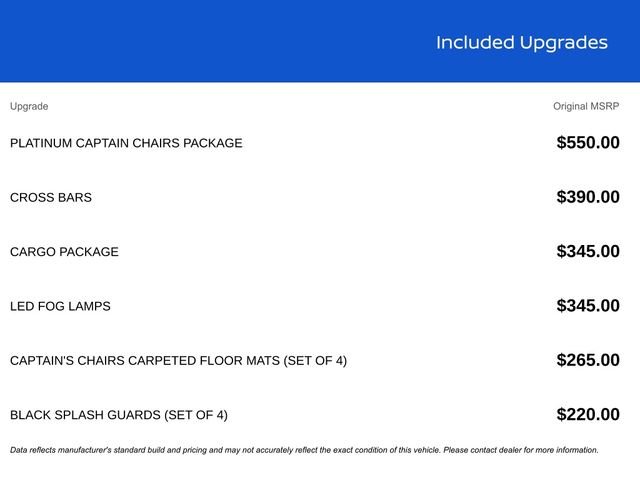Click the Black Splash Guards label
The width and height of the screenshot is (640, 480).
(85, 415)
